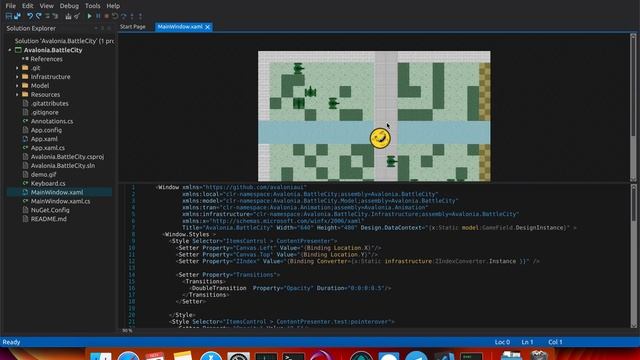Start debugging with the green play icon
Screen dimensions: 640x360
89,16
